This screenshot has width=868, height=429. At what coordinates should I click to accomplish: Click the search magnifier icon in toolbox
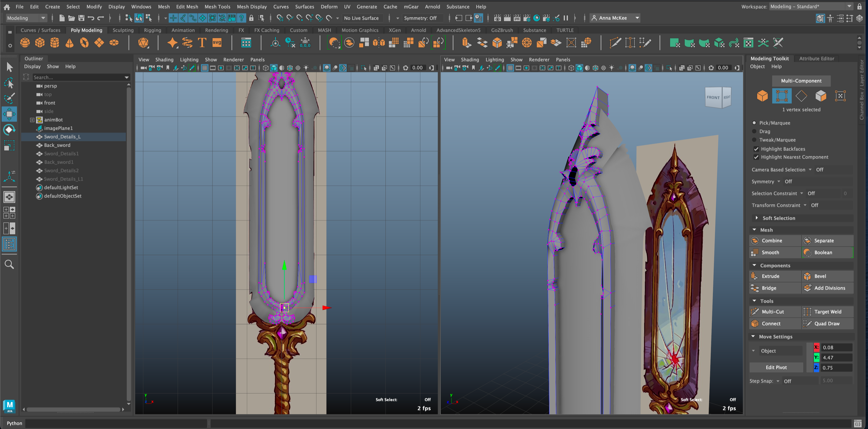pyautogui.click(x=9, y=265)
